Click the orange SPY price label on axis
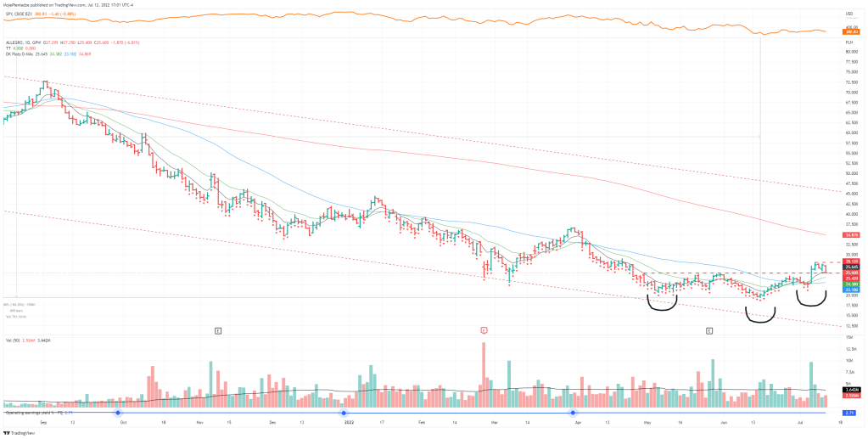This screenshot has width=868, height=439. 851,32
